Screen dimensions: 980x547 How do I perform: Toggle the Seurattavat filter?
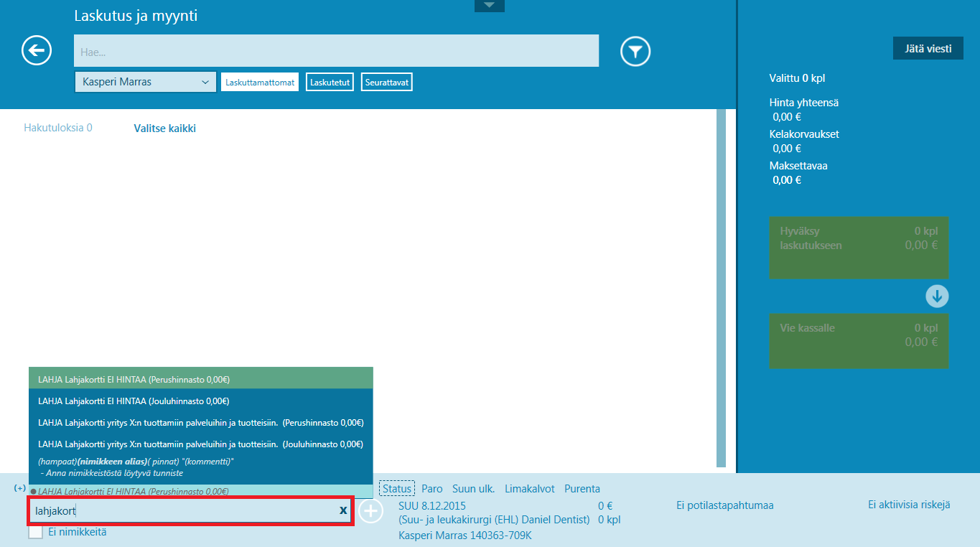point(387,83)
